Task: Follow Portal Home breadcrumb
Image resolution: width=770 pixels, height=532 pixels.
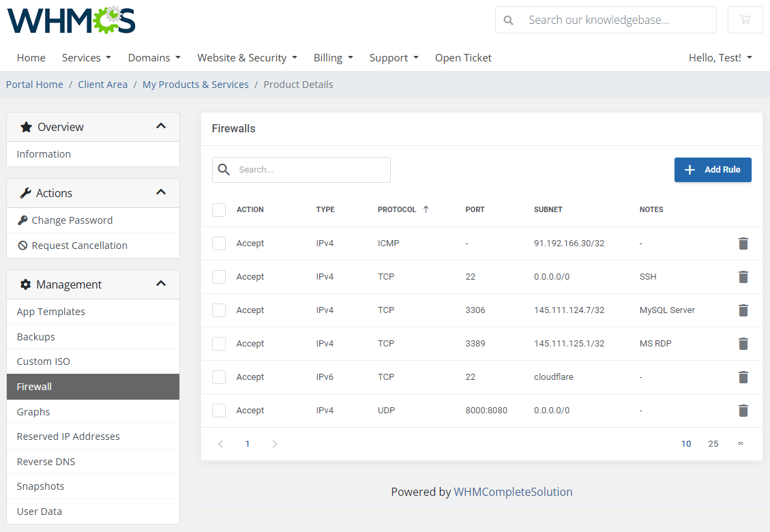Action: [x=34, y=85]
